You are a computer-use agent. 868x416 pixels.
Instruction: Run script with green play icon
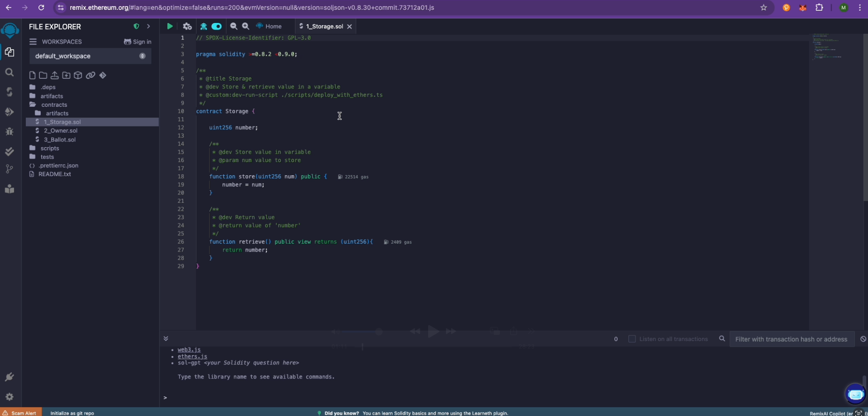click(x=170, y=26)
